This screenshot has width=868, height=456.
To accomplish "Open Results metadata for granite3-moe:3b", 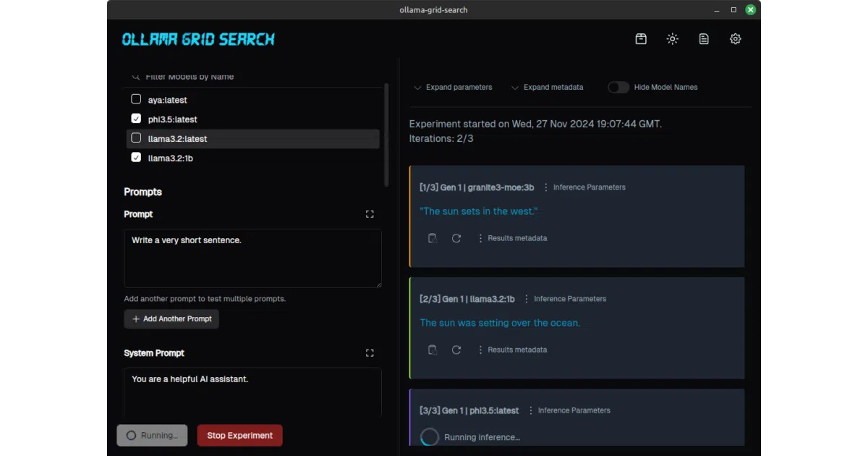I will pos(512,238).
